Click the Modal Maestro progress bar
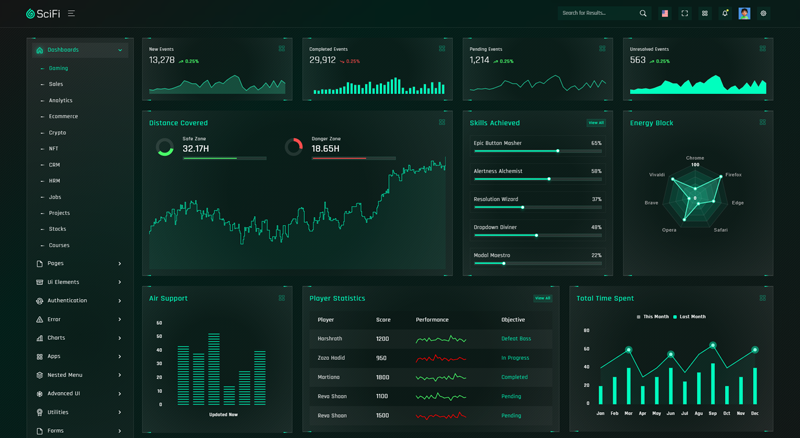 point(538,263)
